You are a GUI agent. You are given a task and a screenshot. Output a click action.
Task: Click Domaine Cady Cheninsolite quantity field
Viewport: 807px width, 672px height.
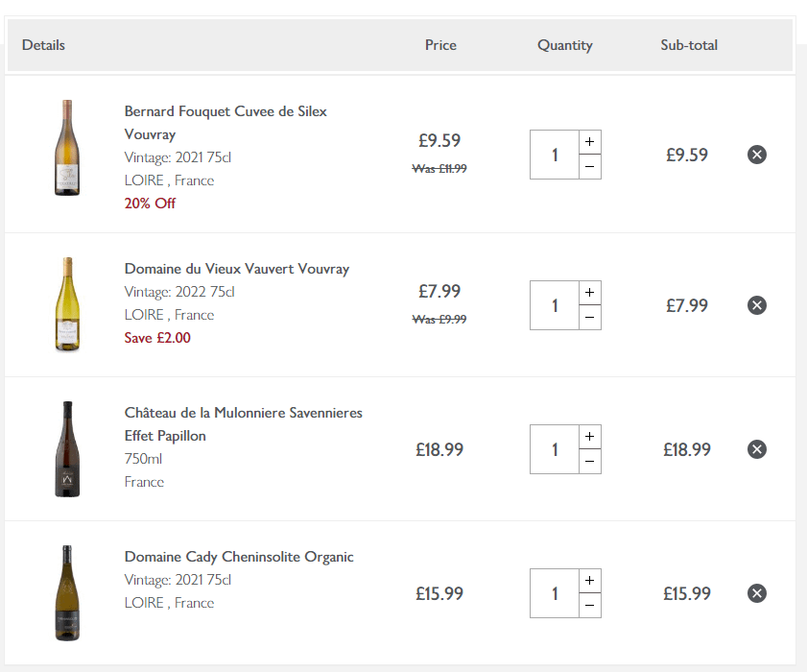point(555,593)
